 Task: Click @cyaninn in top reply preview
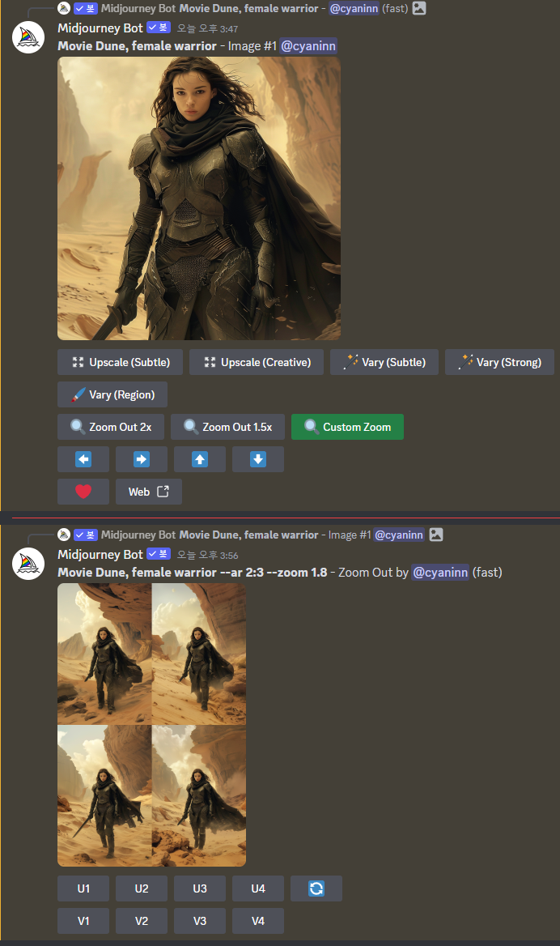pos(354,8)
